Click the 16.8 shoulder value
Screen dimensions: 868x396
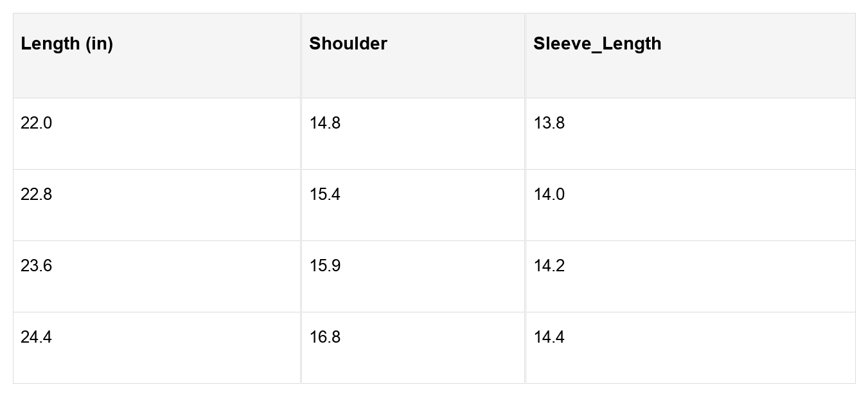pyautogui.click(x=325, y=337)
